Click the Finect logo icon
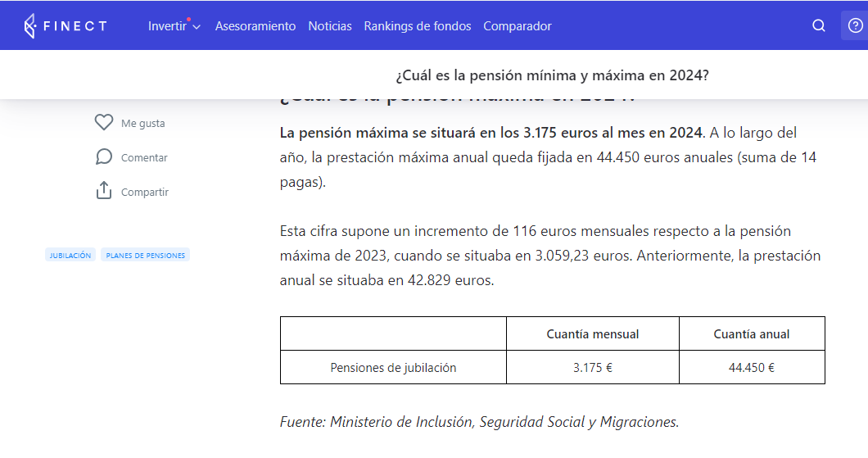The image size is (868, 458). coord(30,25)
